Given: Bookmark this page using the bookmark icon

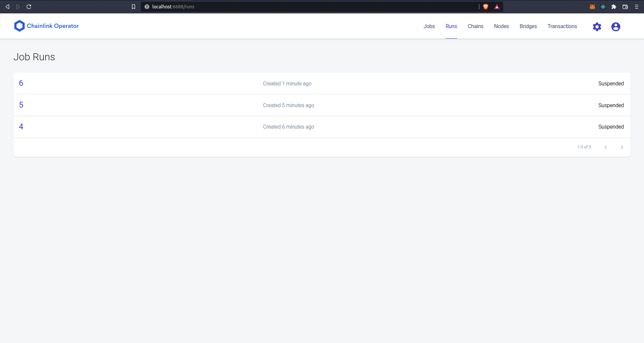Looking at the screenshot, I should (133, 7).
